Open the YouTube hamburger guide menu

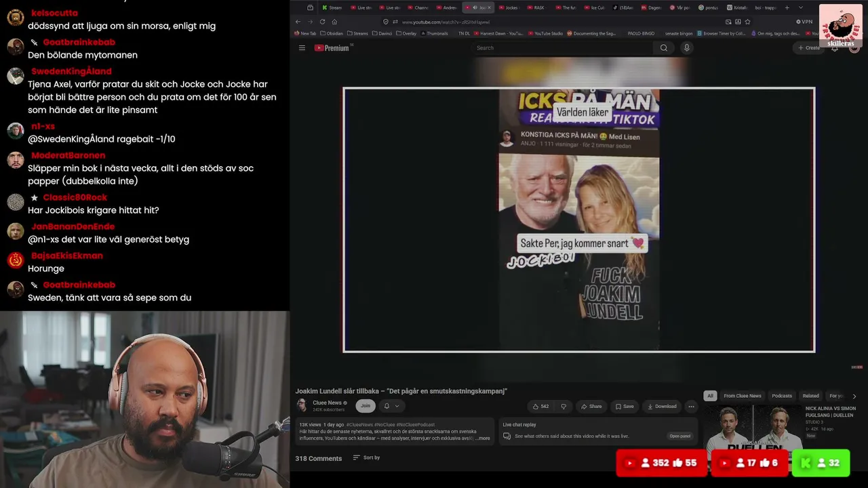coord(302,48)
